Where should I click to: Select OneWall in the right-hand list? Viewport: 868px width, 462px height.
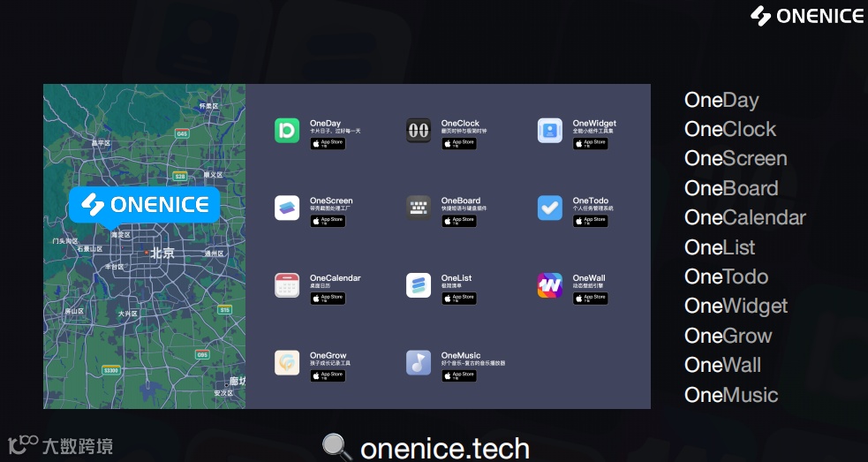pos(722,365)
